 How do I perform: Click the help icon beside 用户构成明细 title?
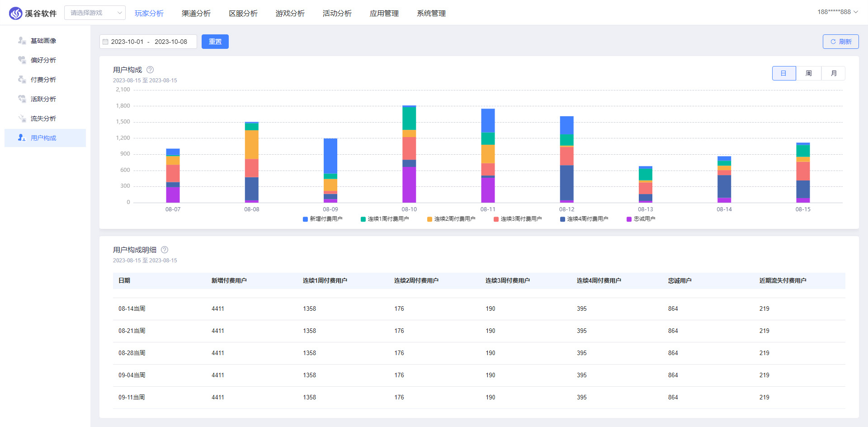click(x=165, y=250)
